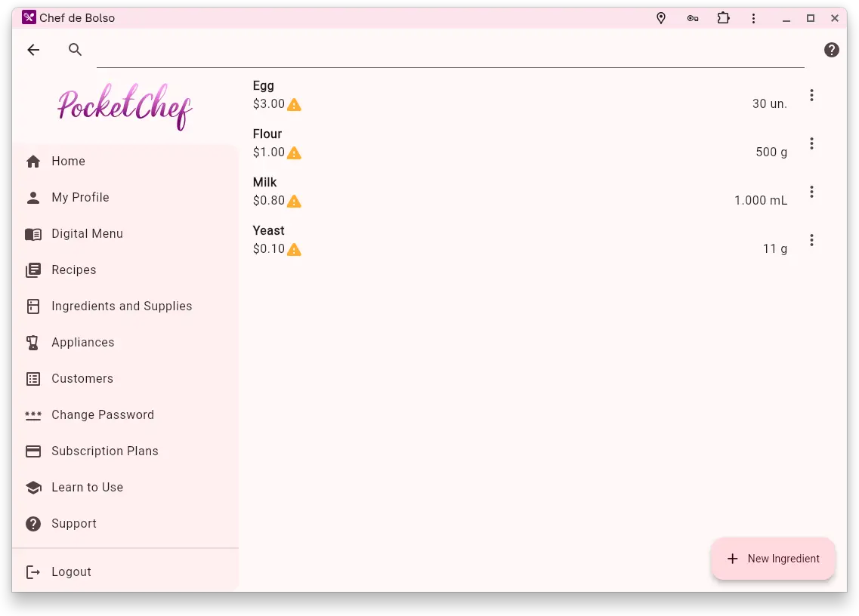859x616 pixels.
Task: Go to Recipes in the sidebar
Action: click(74, 270)
